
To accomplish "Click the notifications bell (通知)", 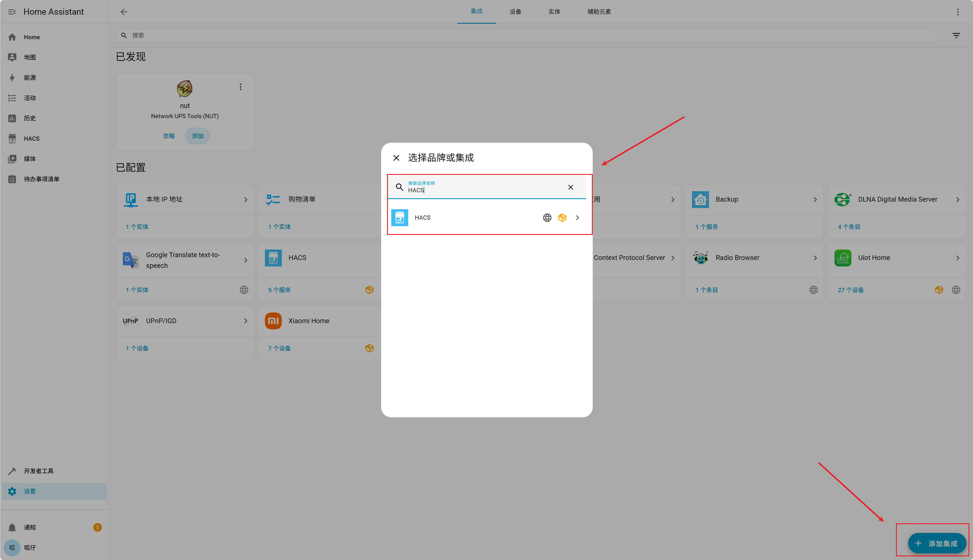I will tap(12, 527).
